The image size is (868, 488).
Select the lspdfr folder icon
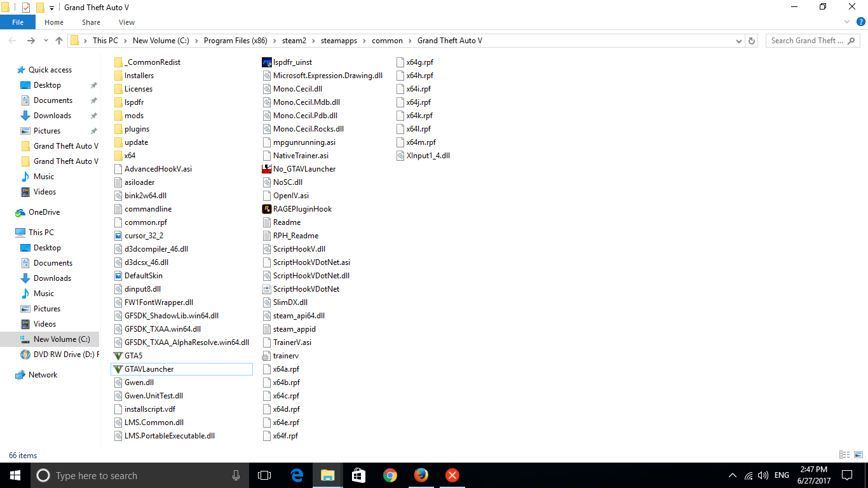(118, 102)
